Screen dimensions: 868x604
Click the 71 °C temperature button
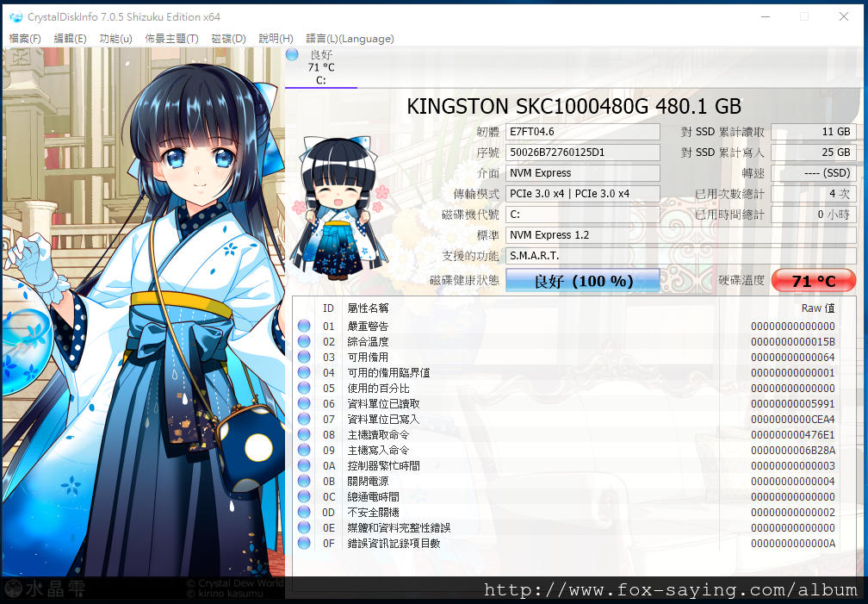[813, 281]
